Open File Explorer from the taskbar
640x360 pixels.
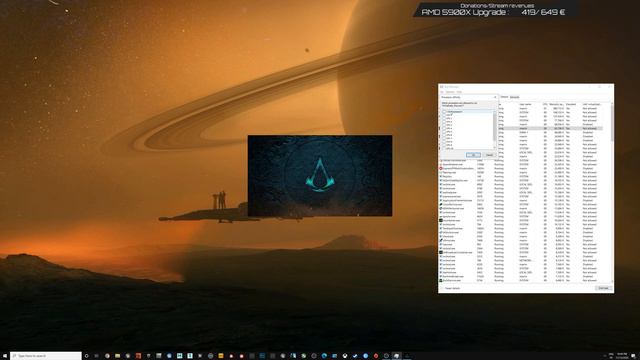point(118,356)
